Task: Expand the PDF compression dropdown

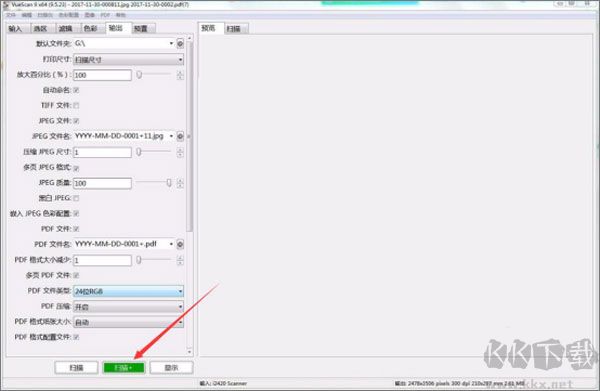Action: click(128, 307)
